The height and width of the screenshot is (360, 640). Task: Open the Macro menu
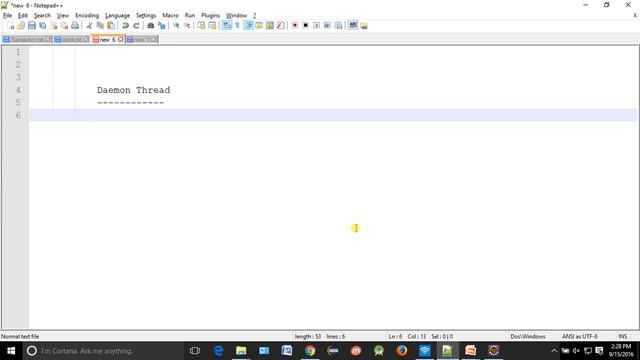(170, 16)
